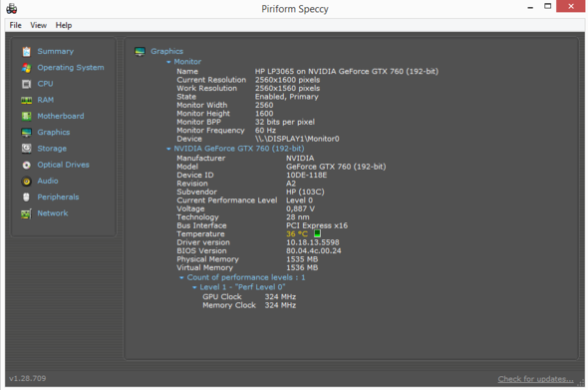The height and width of the screenshot is (390, 588).
Task: Click the Monitor Frequency 60 Hz value
Action: point(265,131)
